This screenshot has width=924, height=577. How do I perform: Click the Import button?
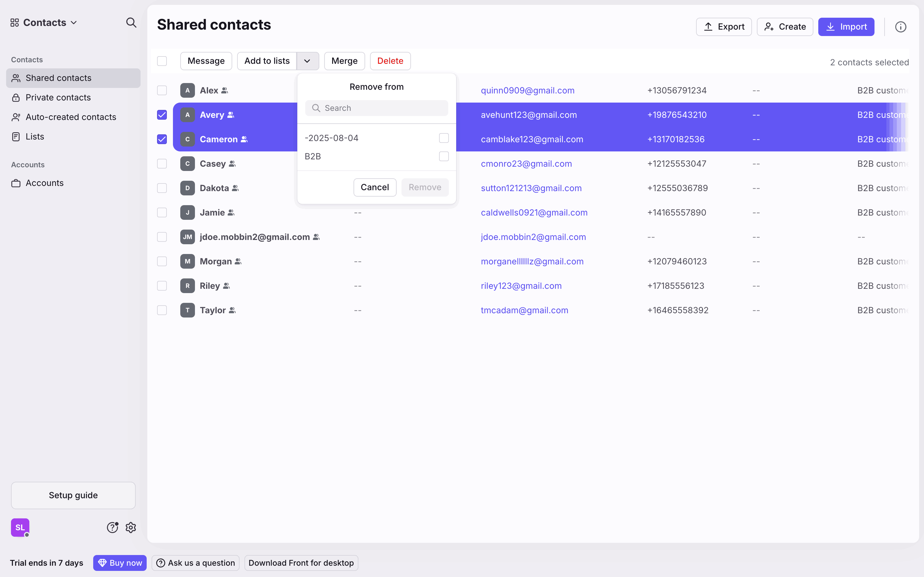[846, 27]
